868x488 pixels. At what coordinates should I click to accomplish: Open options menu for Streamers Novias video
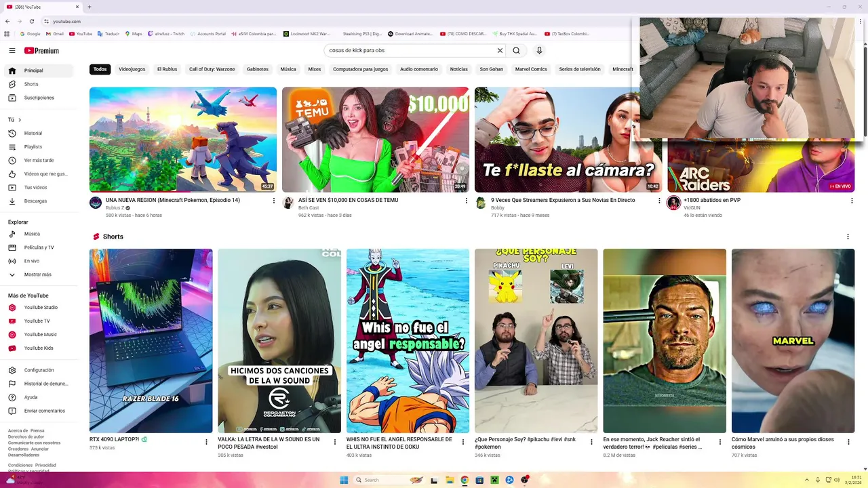(659, 201)
